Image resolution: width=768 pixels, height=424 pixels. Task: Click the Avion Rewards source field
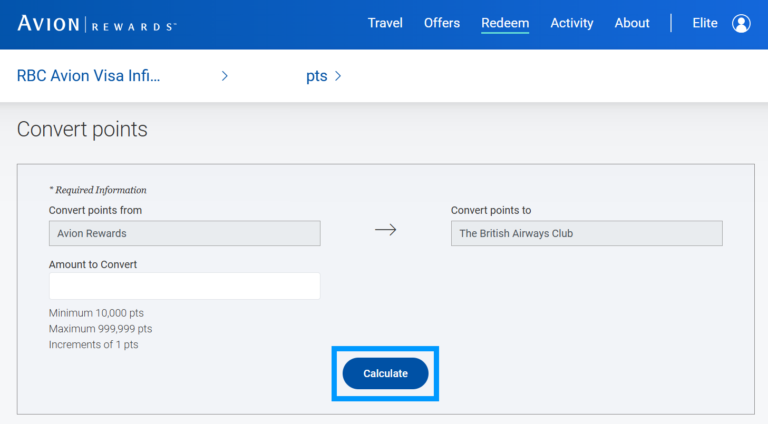(185, 233)
